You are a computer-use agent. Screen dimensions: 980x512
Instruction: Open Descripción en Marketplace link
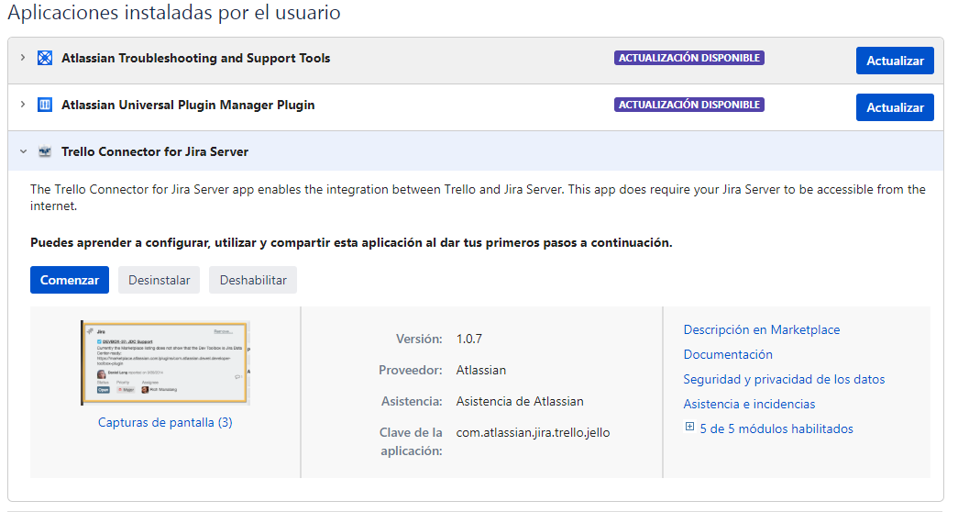(761, 329)
